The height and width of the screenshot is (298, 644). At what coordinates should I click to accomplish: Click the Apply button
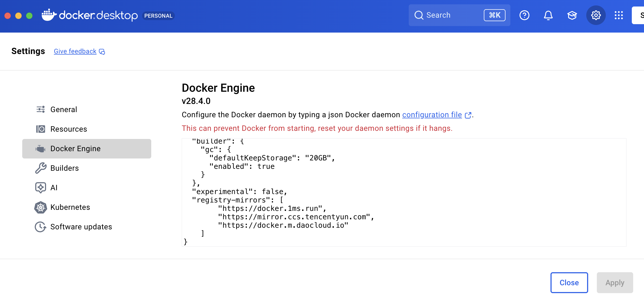point(615,283)
